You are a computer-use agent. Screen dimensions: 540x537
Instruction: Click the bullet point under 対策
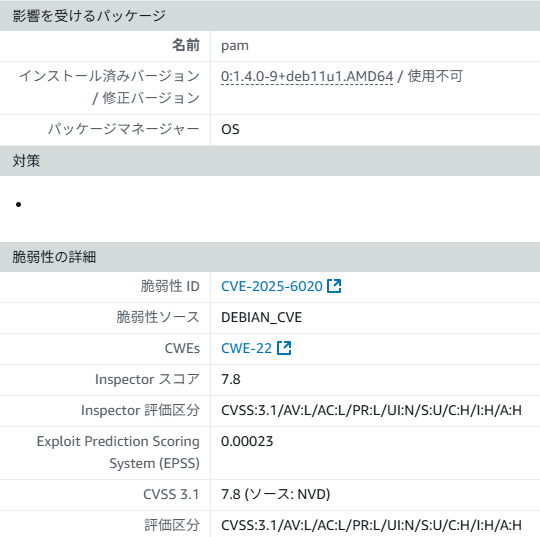(x=19, y=205)
